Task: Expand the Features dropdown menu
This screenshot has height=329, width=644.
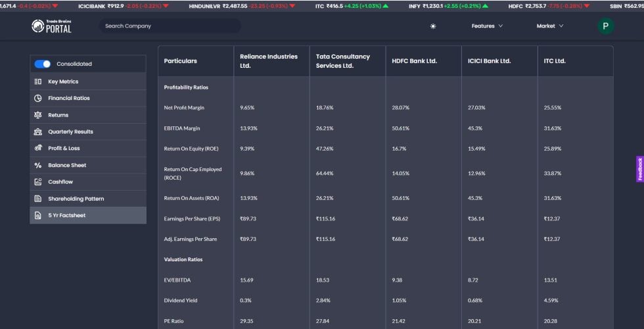Action: click(487, 26)
